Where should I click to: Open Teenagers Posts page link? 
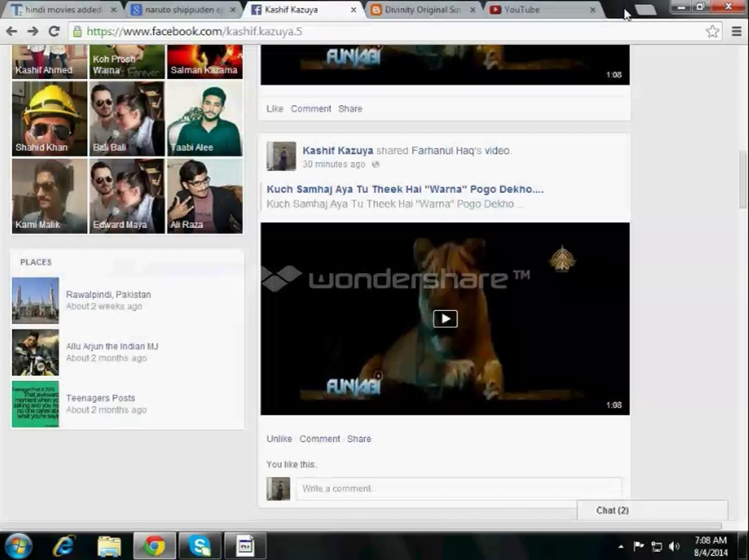[101, 398]
